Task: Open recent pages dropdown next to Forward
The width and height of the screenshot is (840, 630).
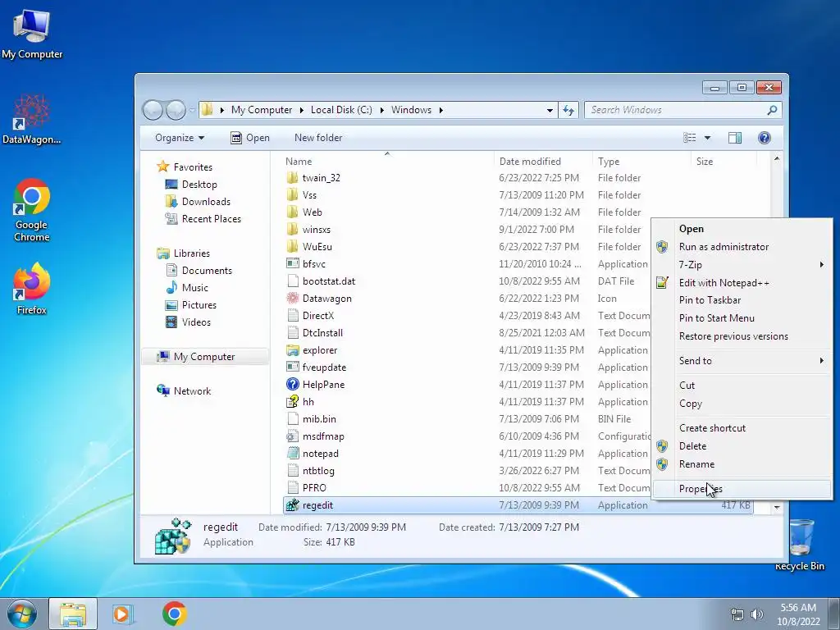Action: point(192,111)
